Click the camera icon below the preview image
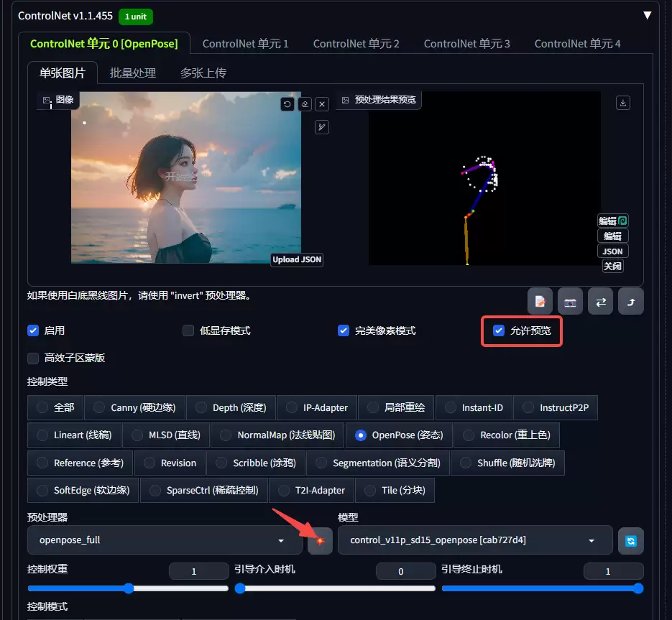Image resolution: width=672 pixels, height=620 pixels. click(x=570, y=301)
